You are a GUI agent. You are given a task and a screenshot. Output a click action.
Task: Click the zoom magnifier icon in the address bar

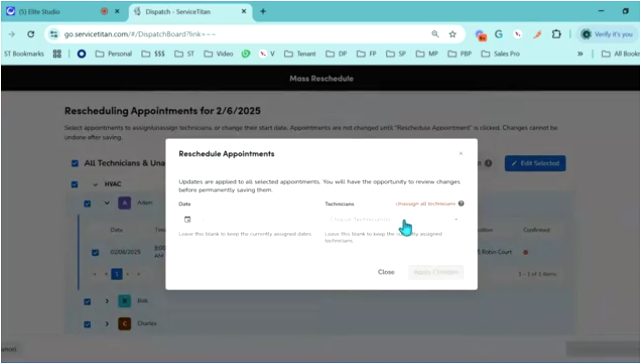[x=435, y=35]
